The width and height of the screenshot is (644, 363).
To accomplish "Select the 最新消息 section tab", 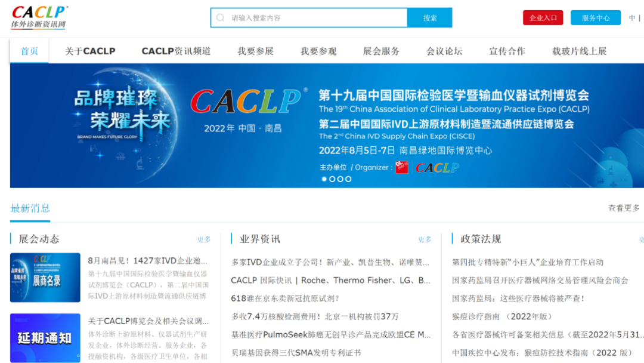I will click(x=30, y=208).
